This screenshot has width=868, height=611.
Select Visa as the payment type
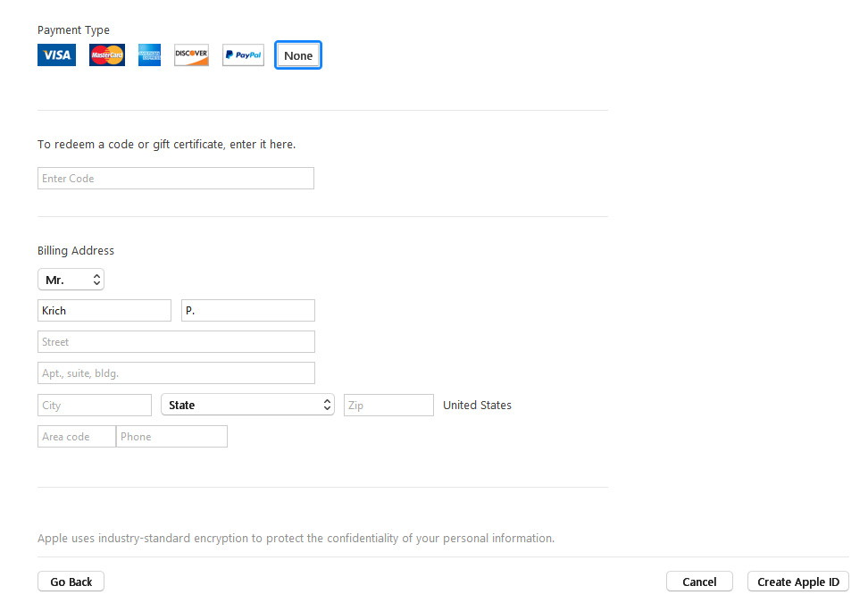pyautogui.click(x=56, y=55)
